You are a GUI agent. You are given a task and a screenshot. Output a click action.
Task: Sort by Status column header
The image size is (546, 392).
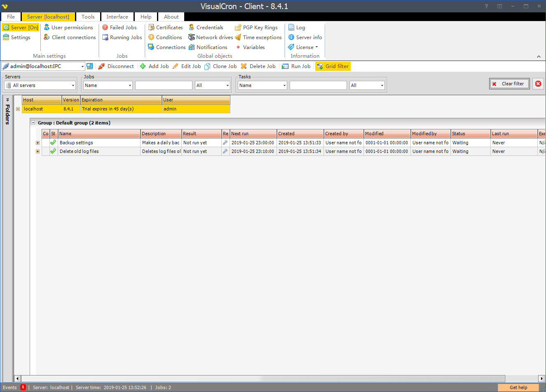(471, 134)
